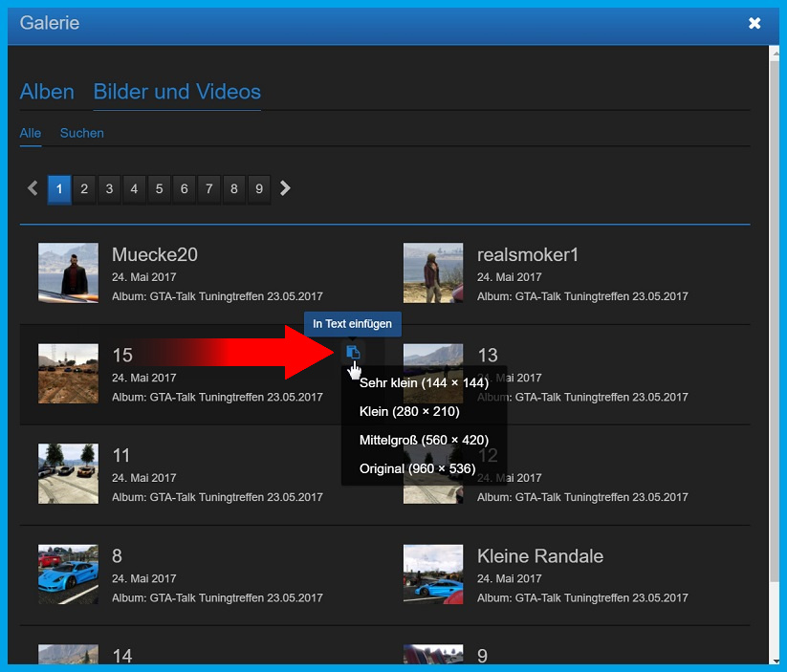
Task: Click the insert-into-text icon for image 15
Action: 353,353
